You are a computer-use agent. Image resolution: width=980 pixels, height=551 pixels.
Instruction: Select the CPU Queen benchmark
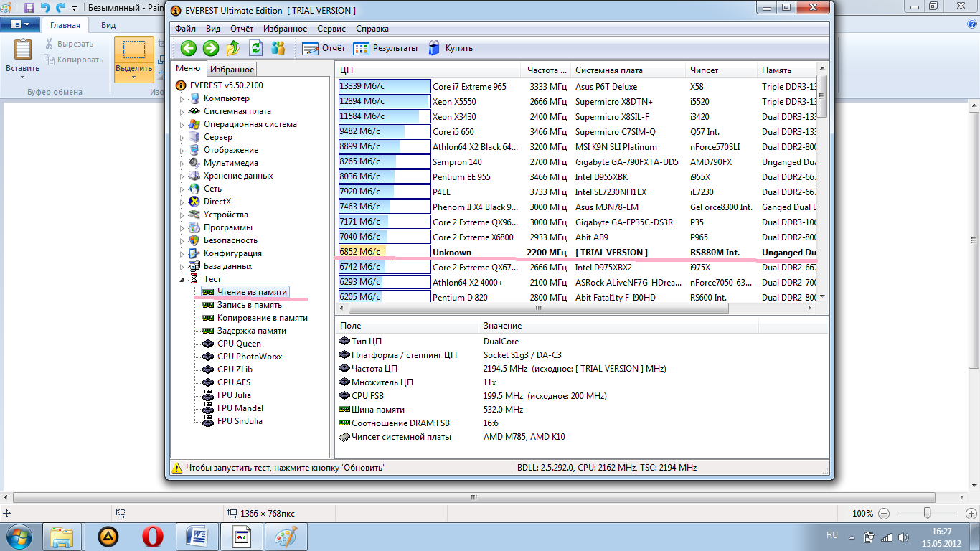(x=240, y=344)
